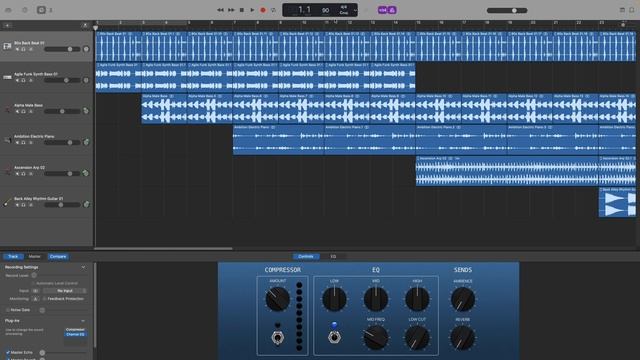The height and width of the screenshot is (360, 640).
Task: Toggle Smart Controls button in toolbar
Action: click(x=41, y=10)
